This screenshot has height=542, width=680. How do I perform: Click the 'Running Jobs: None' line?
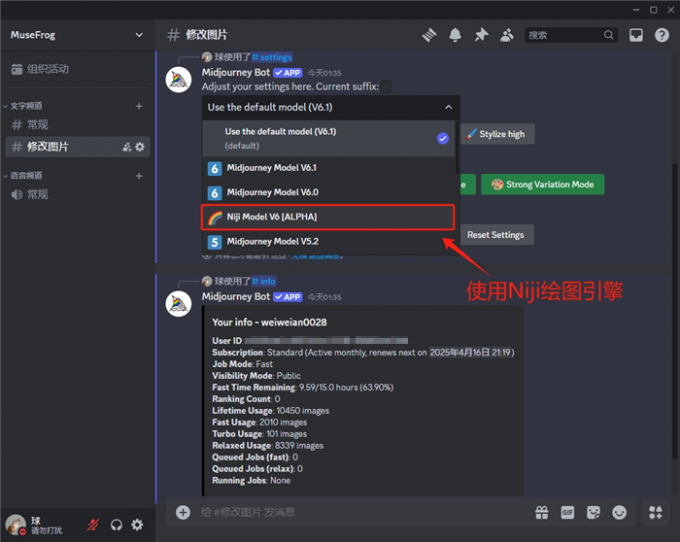[x=251, y=480]
